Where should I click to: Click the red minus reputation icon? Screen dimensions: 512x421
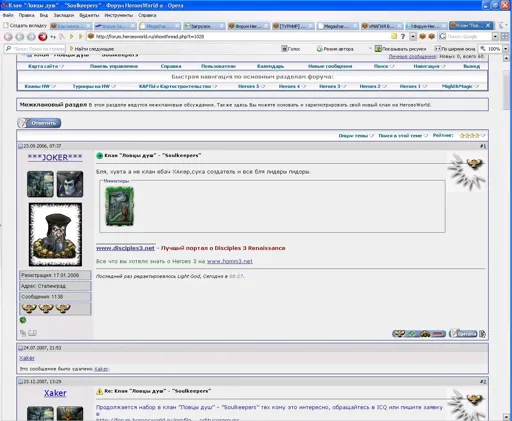coord(439,333)
